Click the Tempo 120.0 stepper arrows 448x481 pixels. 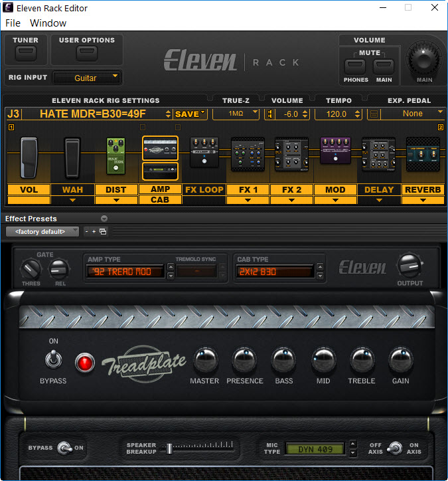click(357, 114)
